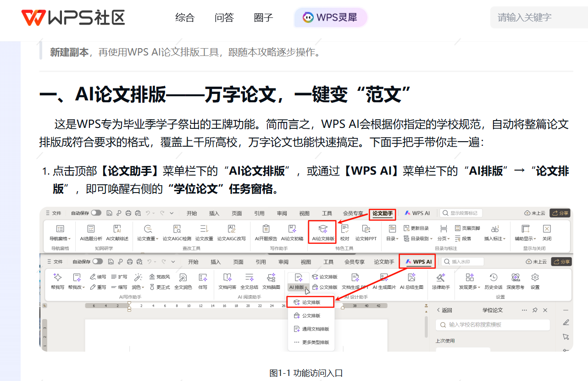Viewport: 588px width, 381px height.
Task: Click the 缩写 tool
Action: pyautogui.click(x=119, y=287)
